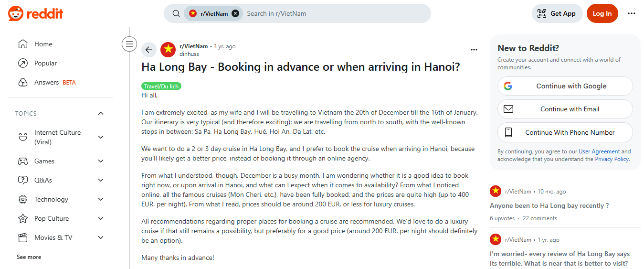Remove the r/VietNam search filter chip

tap(235, 13)
